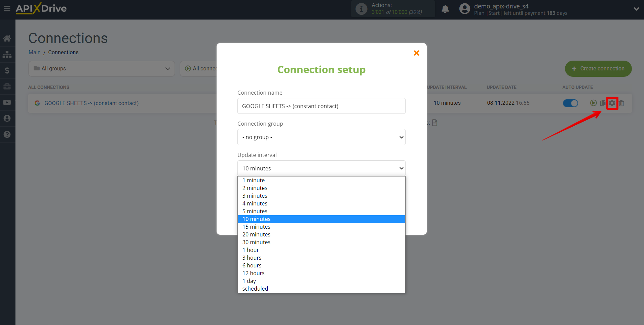Open the briefcase sidebar icon
The image size is (644, 325).
[7, 87]
